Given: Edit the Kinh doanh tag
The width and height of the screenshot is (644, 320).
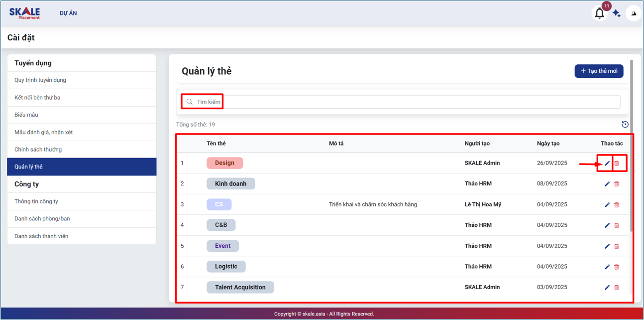Looking at the screenshot, I should tap(607, 184).
